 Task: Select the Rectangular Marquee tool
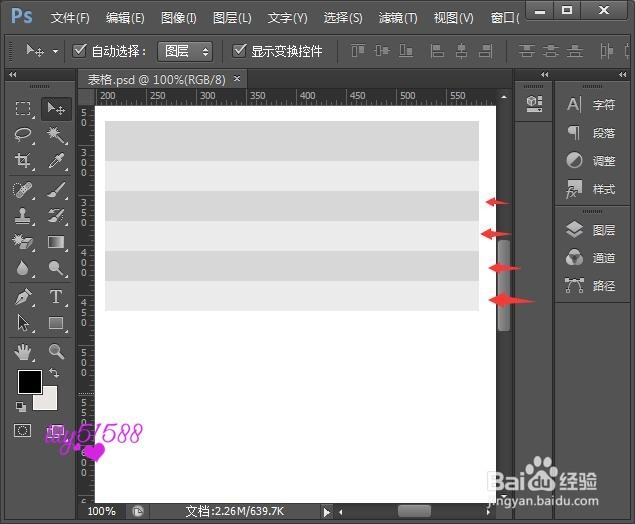point(23,109)
